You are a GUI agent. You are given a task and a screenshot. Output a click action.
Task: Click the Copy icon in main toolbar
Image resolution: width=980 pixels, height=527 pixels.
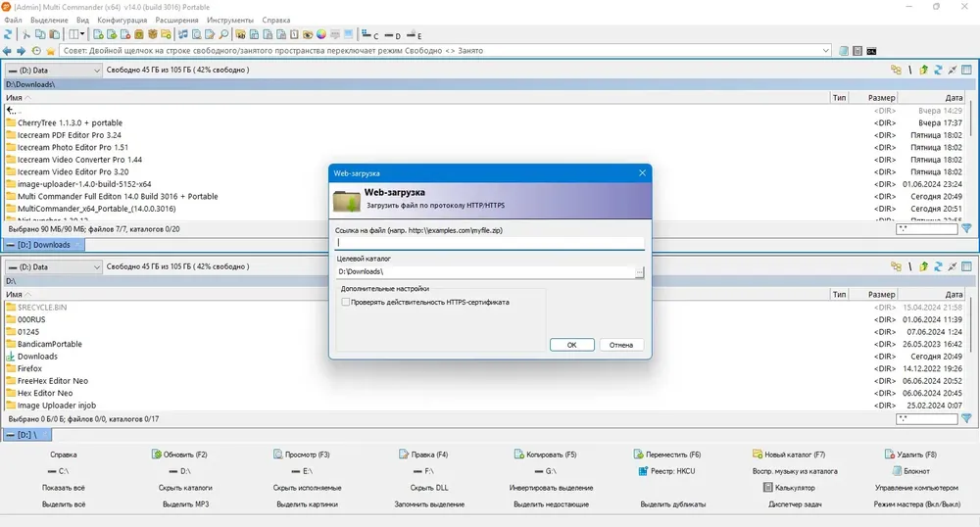40,35
